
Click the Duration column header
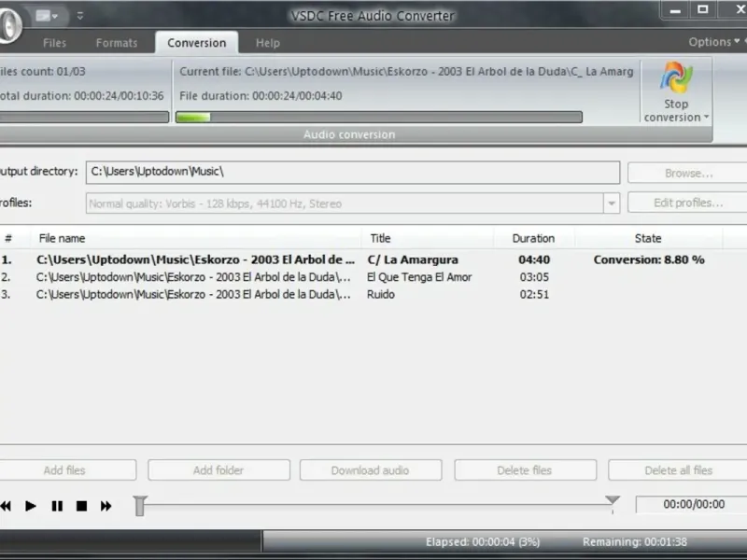pyautogui.click(x=533, y=238)
